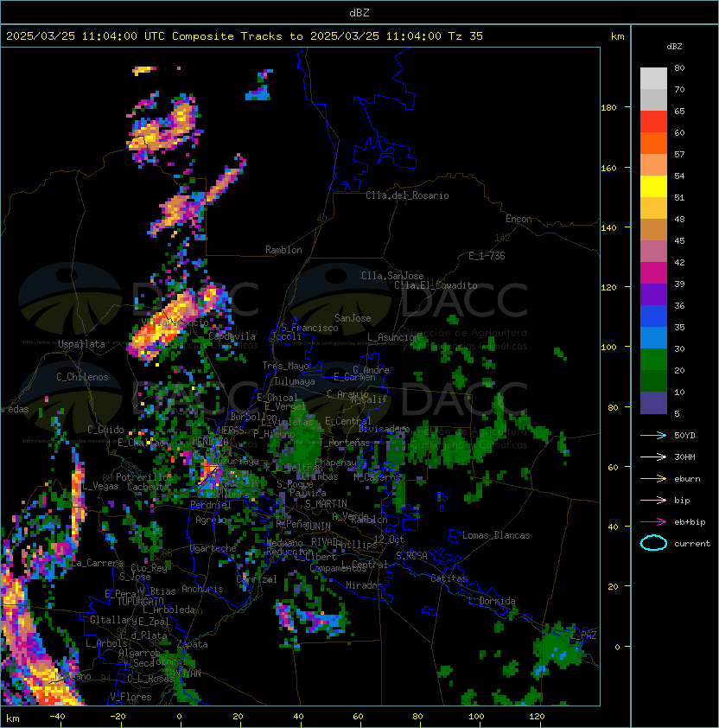Image resolution: width=719 pixels, height=728 pixels.
Task: Click the Anchoris map label
Action: point(202,589)
